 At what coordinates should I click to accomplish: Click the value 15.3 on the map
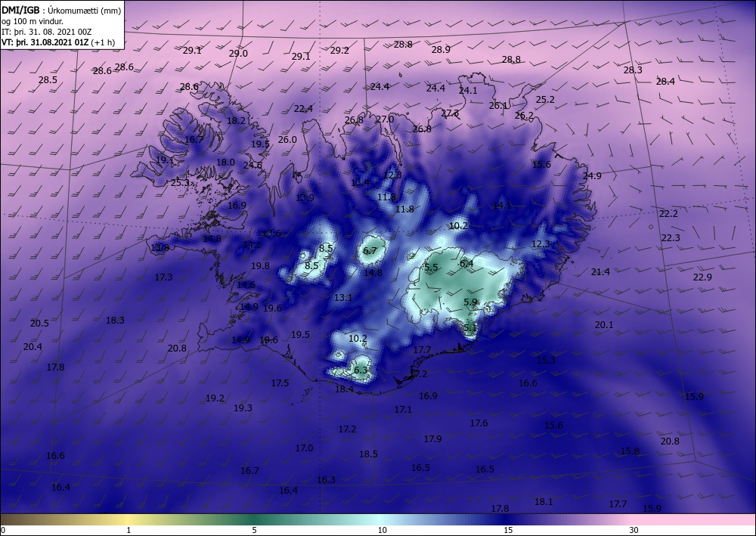tap(546, 361)
